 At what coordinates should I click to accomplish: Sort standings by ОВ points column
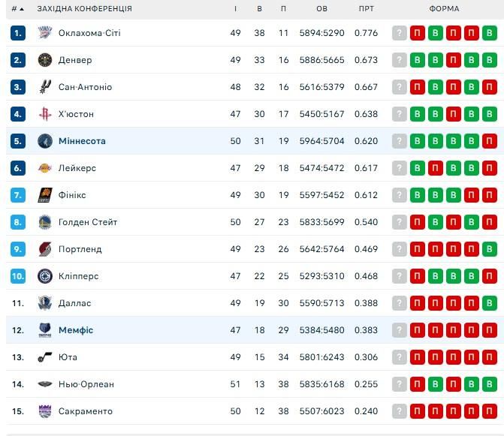(x=321, y=9)
